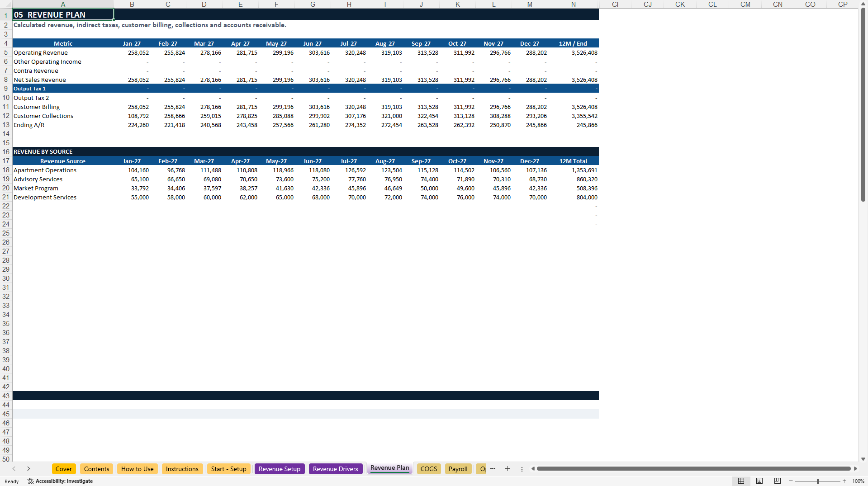This screenshot has height=486, width=868.
Task: Open the Contents sheet tab
Action: (96, 469)
